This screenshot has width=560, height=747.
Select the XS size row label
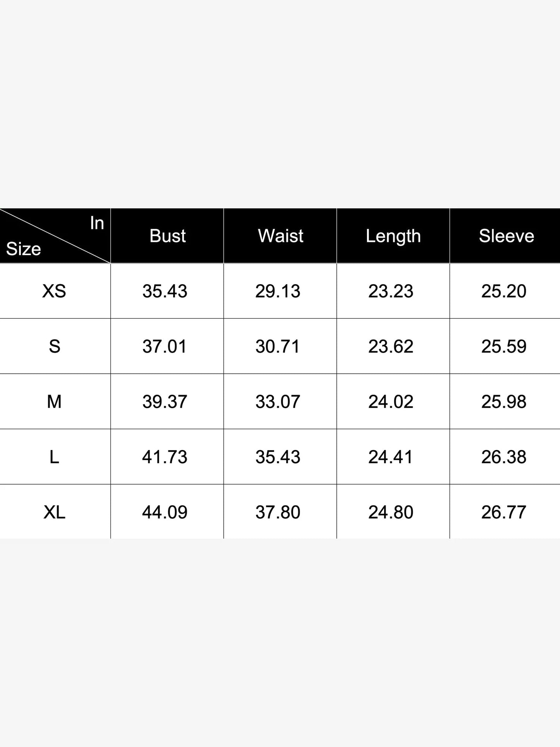[54, 291]
